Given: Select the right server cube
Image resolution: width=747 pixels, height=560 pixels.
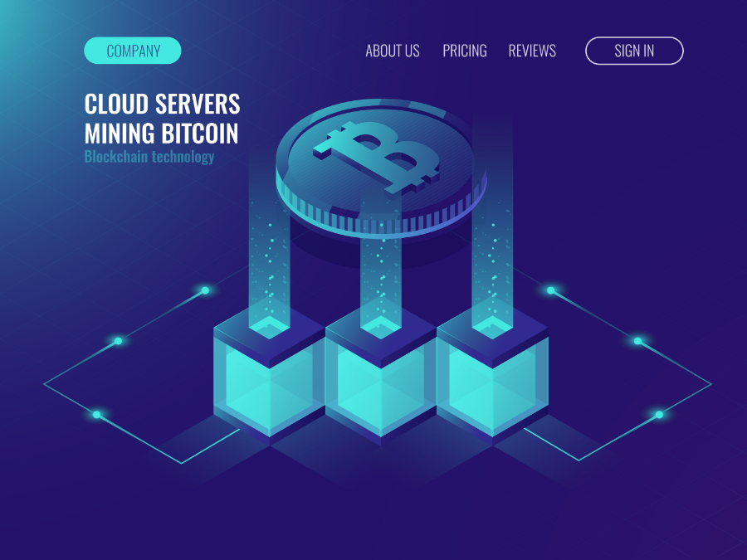Looking at the screenshot, I should click(x=492, y=377).
